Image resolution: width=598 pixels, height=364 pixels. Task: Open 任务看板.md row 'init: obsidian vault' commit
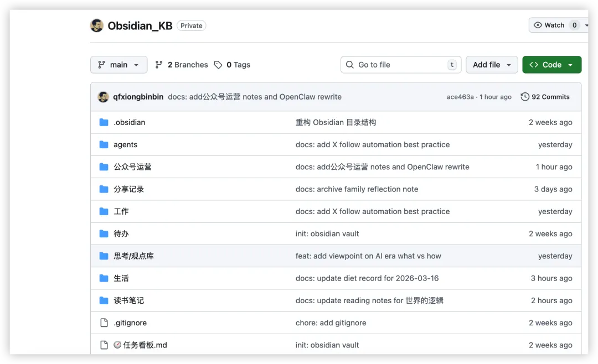(x=327, y=345)
